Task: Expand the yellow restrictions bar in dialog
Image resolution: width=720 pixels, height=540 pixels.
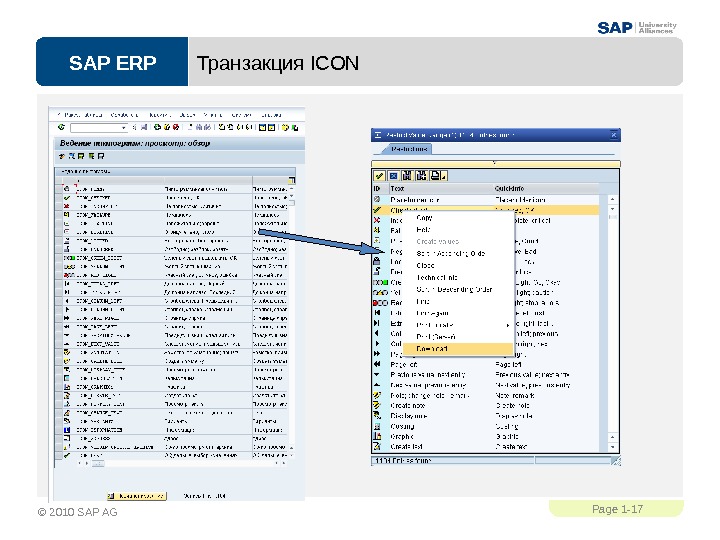Action: (x=495, y=163)
